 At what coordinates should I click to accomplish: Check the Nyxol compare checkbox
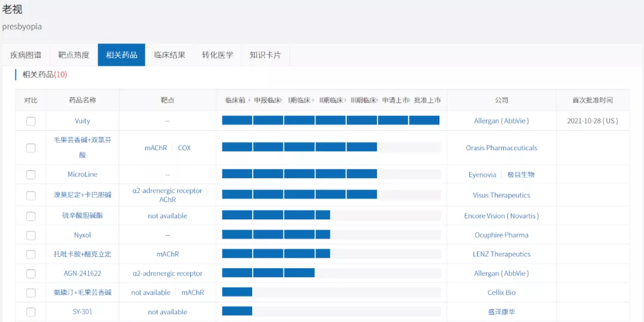click(31, 236)
